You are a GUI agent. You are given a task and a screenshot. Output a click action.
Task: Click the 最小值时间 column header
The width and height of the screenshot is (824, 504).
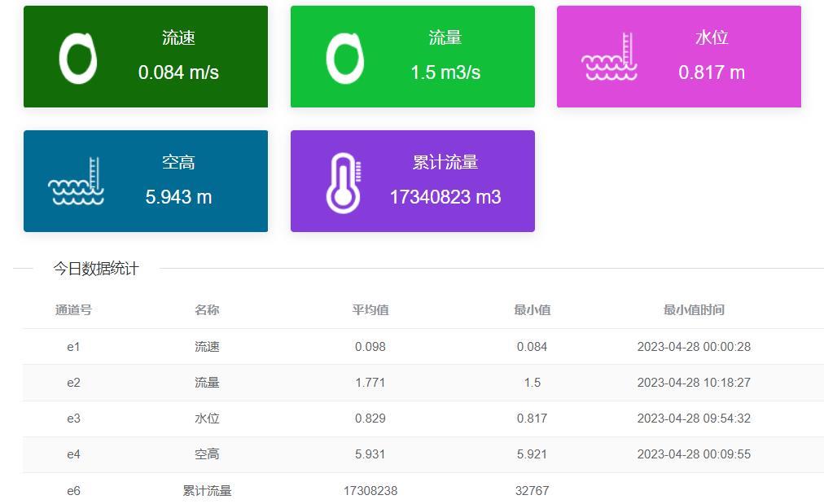pos(694,310)
